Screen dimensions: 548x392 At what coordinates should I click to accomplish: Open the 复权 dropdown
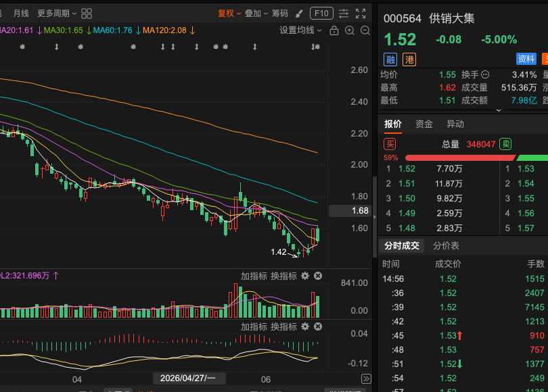(x=229, y=14)
